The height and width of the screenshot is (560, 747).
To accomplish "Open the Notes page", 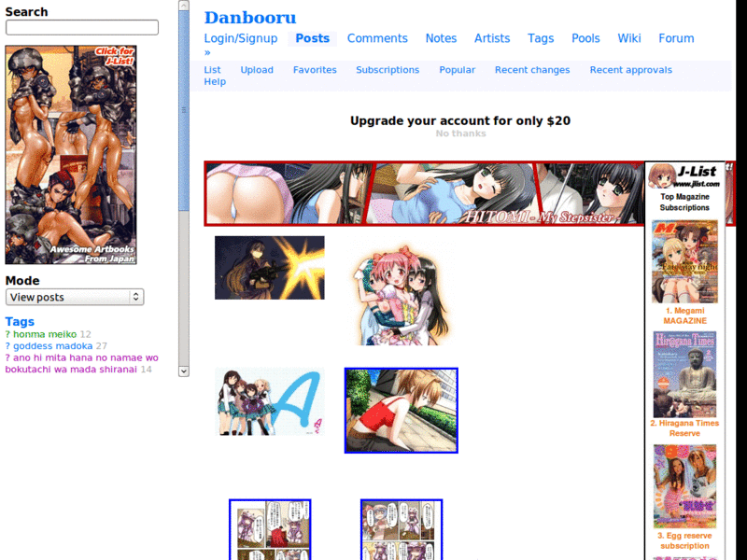I will point(441,38).
